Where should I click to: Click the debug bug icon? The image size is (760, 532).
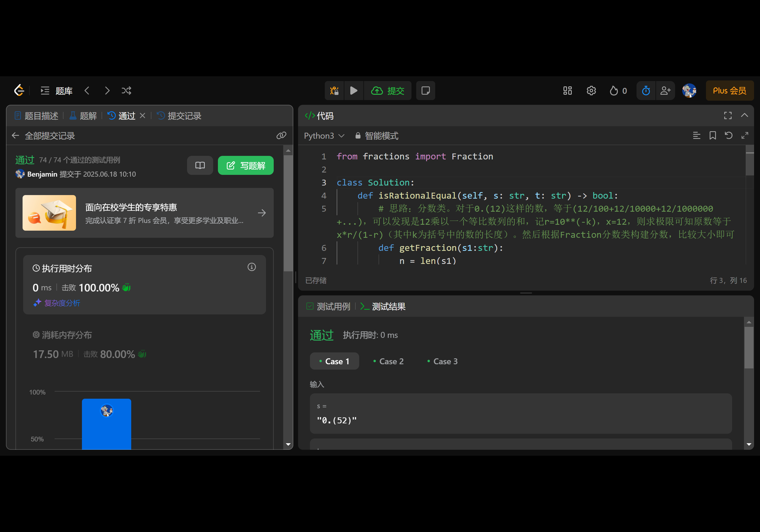[x=334, y=90]
